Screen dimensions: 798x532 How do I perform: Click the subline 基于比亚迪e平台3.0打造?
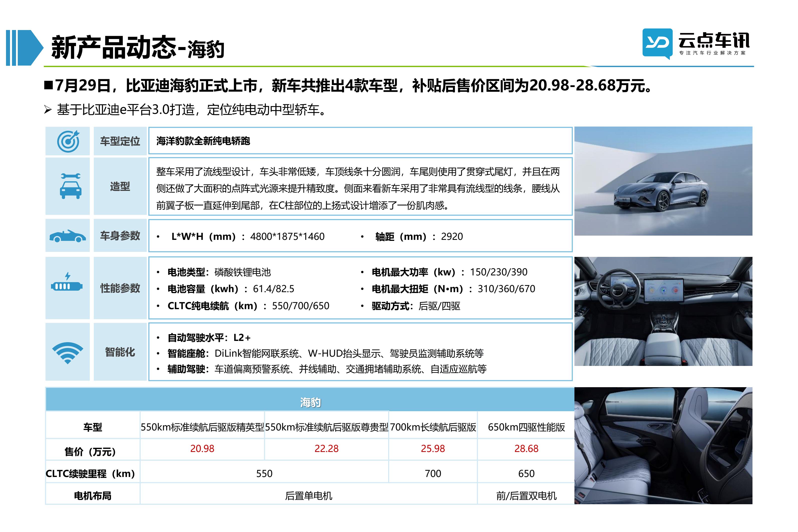click(186, 110)
